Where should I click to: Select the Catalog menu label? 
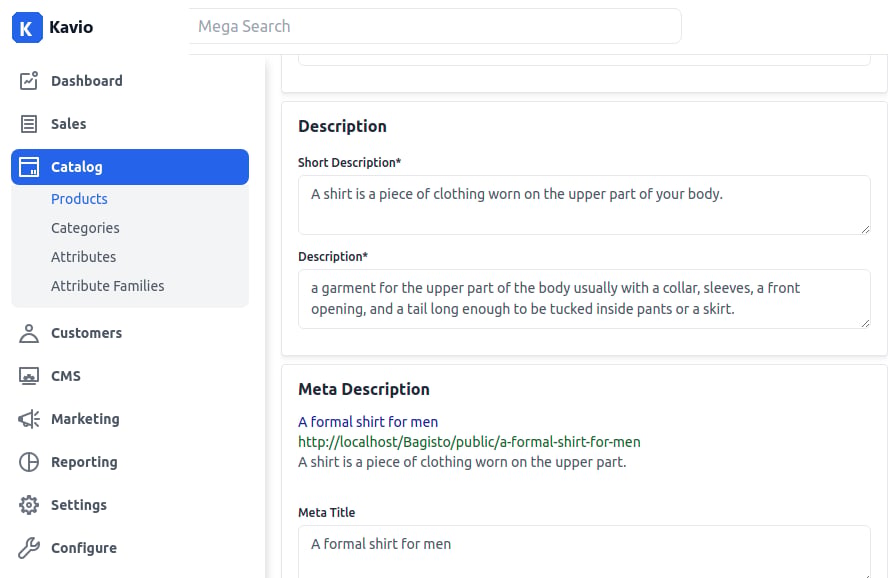click(76, 167)
